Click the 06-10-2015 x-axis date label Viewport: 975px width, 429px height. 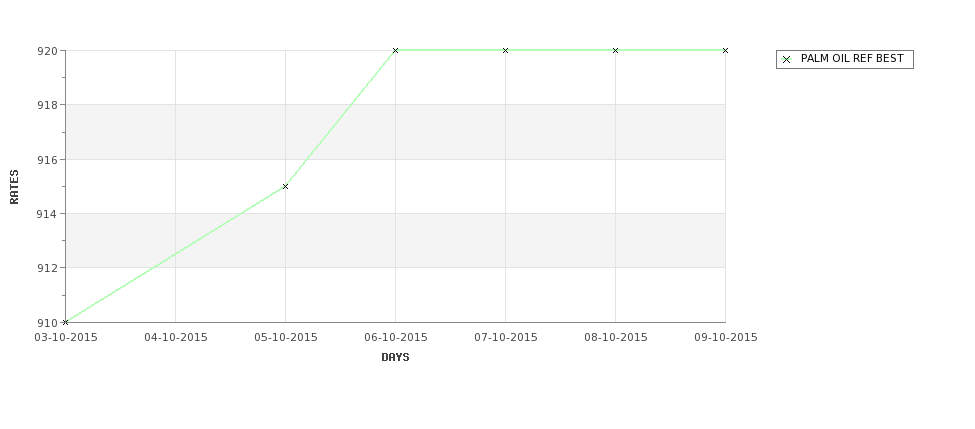pos(396,338)
